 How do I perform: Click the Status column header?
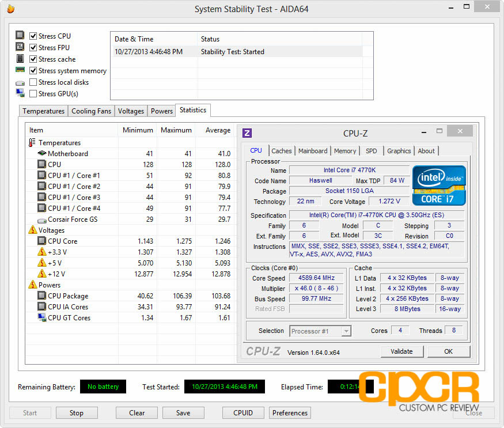pos(279,39)
